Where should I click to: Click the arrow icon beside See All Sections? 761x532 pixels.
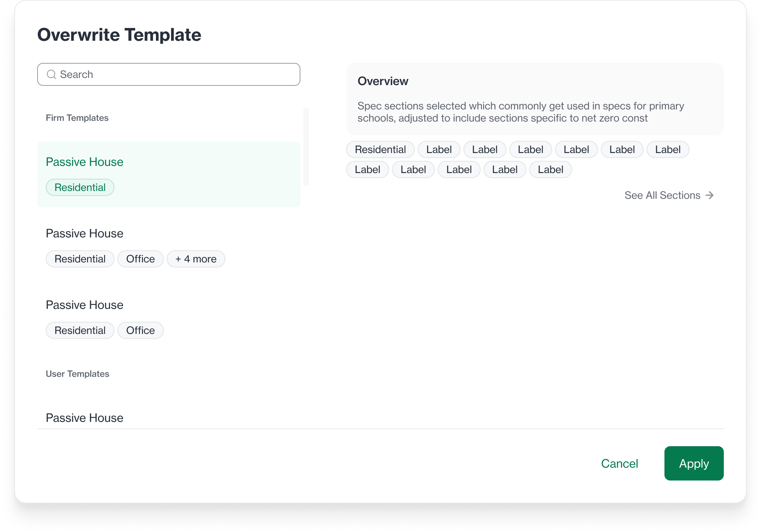click(x=710, y=195)
